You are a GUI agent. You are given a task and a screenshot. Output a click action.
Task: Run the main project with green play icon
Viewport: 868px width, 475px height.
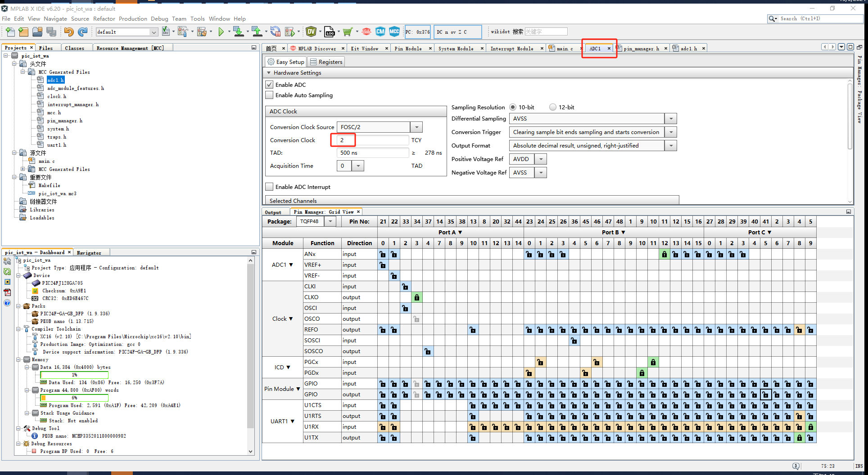point(221,31)
